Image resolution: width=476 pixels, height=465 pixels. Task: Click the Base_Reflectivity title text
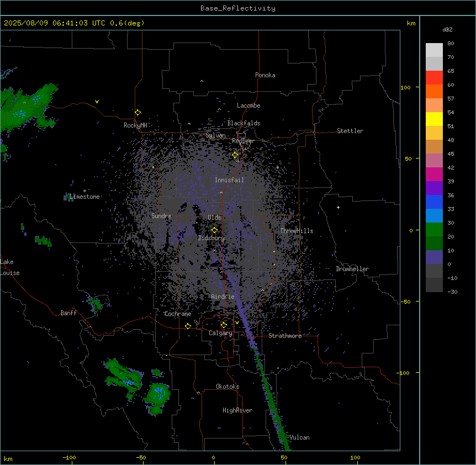pos(238,8)
